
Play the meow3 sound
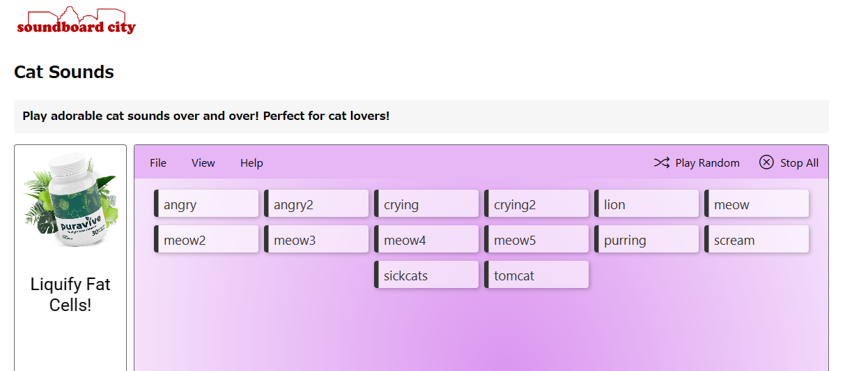[x=316, y=239]
